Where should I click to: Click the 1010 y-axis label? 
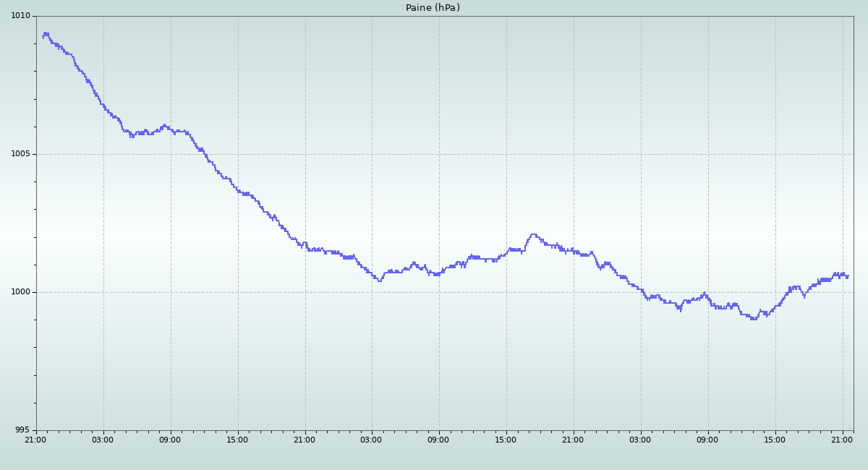point(20,16)
